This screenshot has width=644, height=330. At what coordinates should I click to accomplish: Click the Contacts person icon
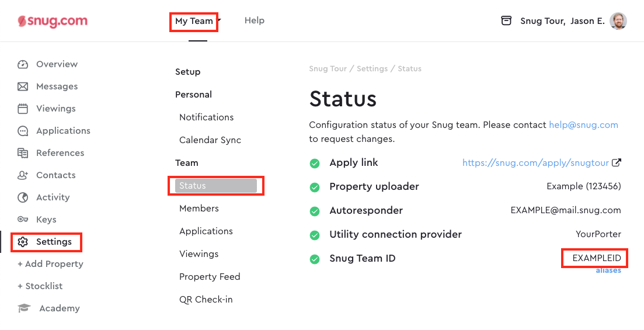point(23,175)
